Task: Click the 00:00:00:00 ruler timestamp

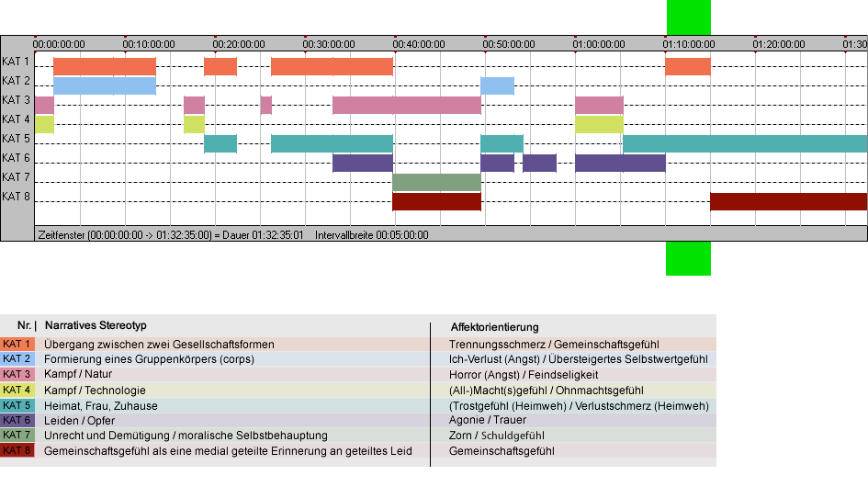Action: pyautogui.click(x=59, y=44)
